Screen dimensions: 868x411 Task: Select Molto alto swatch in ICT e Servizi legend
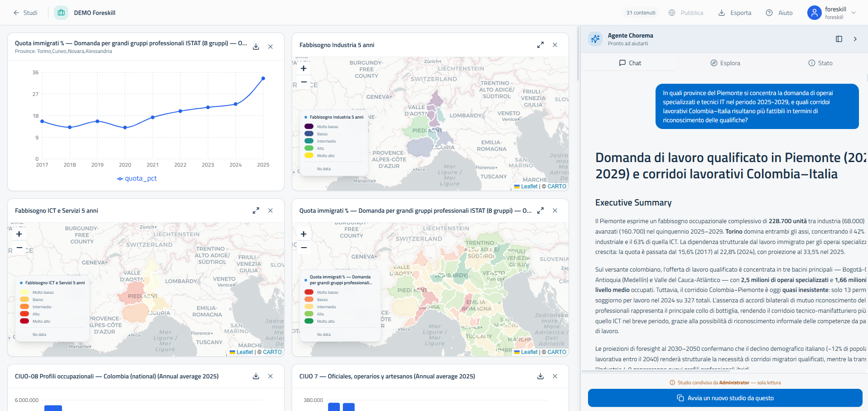[24, 321]
